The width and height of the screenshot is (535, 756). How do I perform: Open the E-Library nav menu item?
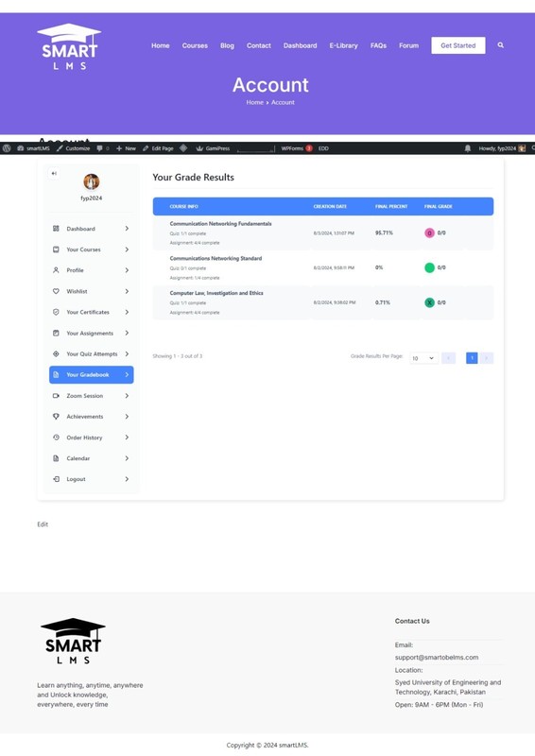pos(343,45)
